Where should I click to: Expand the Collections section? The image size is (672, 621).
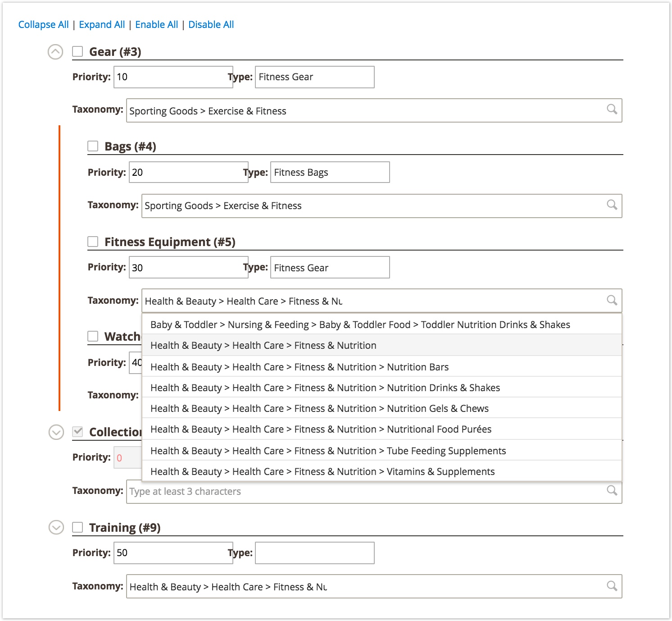click(56, 432)
